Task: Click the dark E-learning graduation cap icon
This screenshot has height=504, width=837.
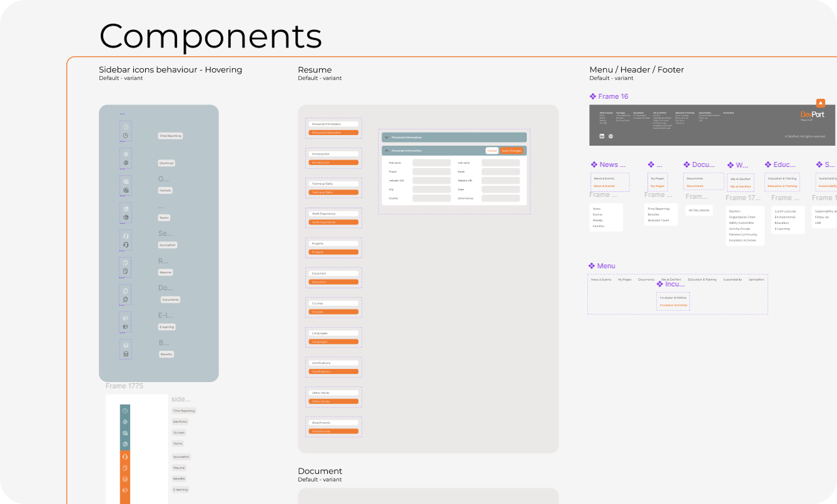Action: tap(126, 327)
